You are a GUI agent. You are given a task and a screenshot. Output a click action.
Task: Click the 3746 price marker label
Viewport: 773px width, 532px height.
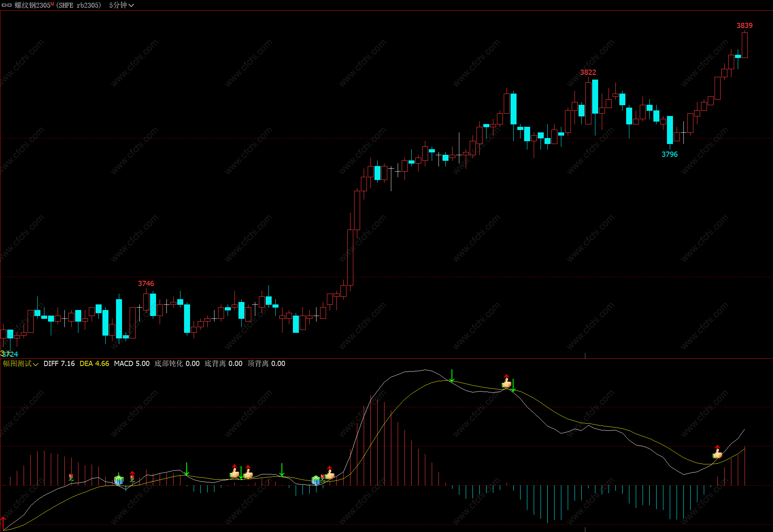pos(146,284)
